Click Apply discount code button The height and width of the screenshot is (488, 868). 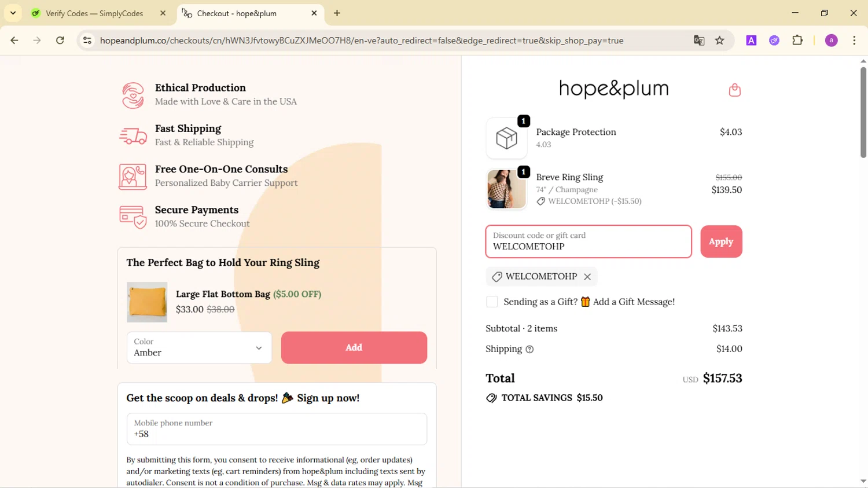point(721,242)
